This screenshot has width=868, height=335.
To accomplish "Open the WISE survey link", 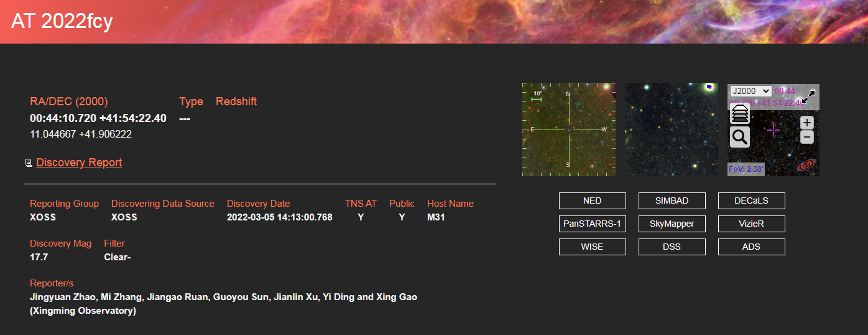I will click(x=592, y=247).
